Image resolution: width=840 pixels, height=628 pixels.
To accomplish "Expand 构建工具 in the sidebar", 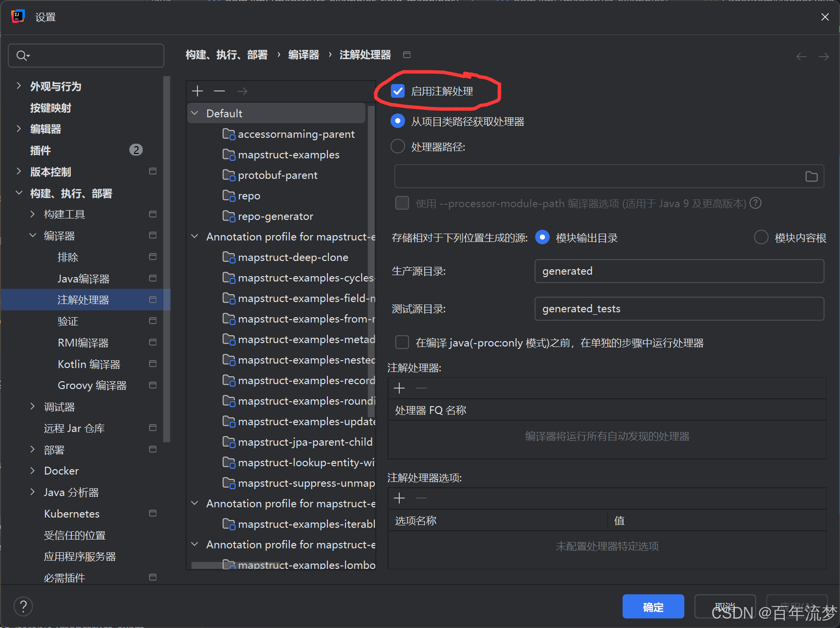I will [33, 214].
